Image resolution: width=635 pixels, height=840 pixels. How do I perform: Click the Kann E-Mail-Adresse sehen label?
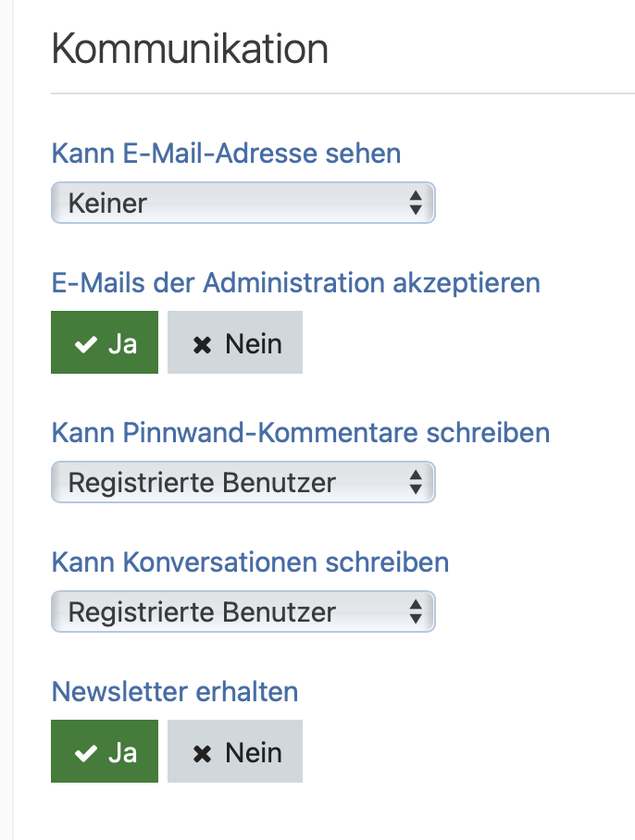click(226, 153)
